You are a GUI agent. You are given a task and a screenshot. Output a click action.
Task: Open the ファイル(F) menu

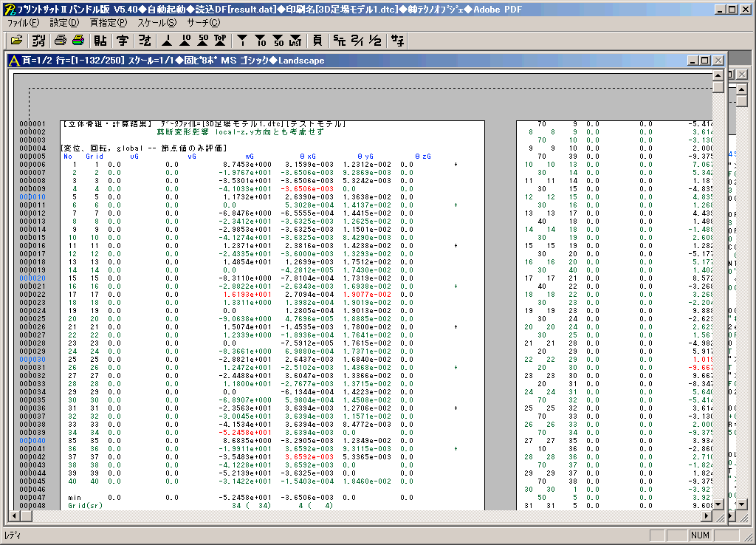(23, 23)
